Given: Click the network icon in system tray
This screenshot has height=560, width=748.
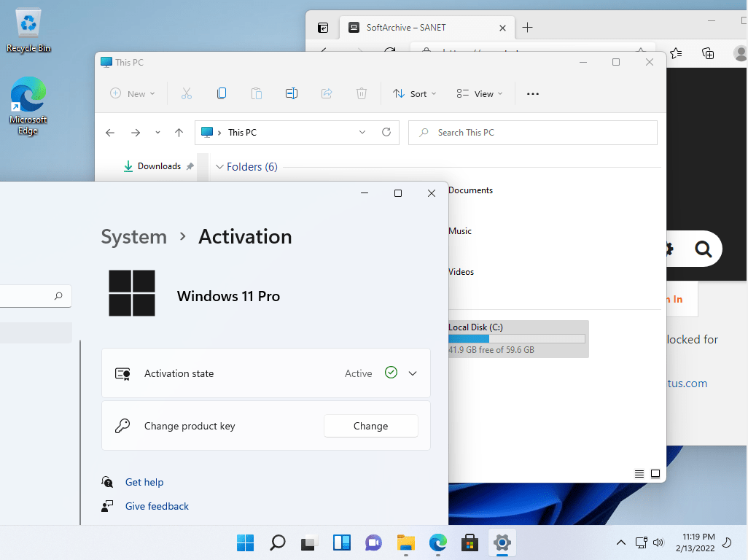Looking at the screenshot, I should click(641, 542).
